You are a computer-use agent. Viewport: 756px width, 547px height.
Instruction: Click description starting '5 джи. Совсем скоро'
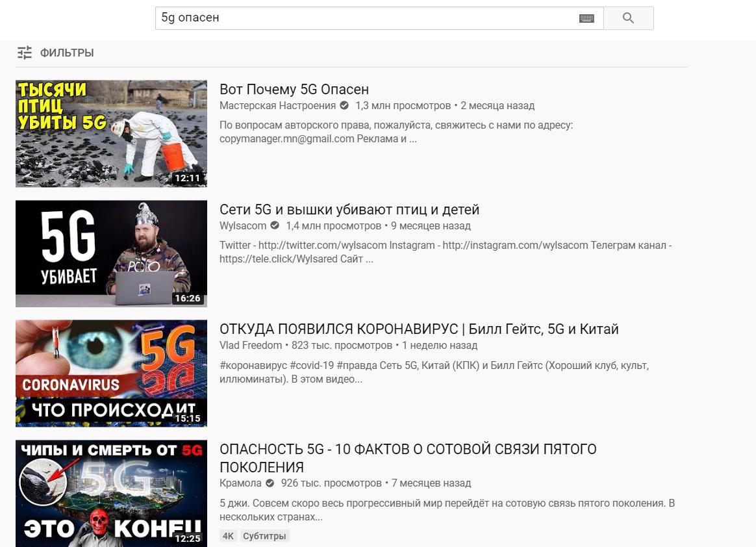[x=447, y=510]
